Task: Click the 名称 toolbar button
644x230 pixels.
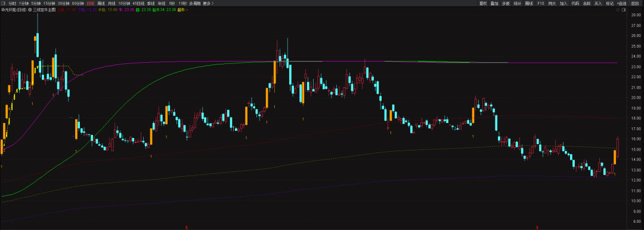Action: pyautogui.click(x=587, y=4)
